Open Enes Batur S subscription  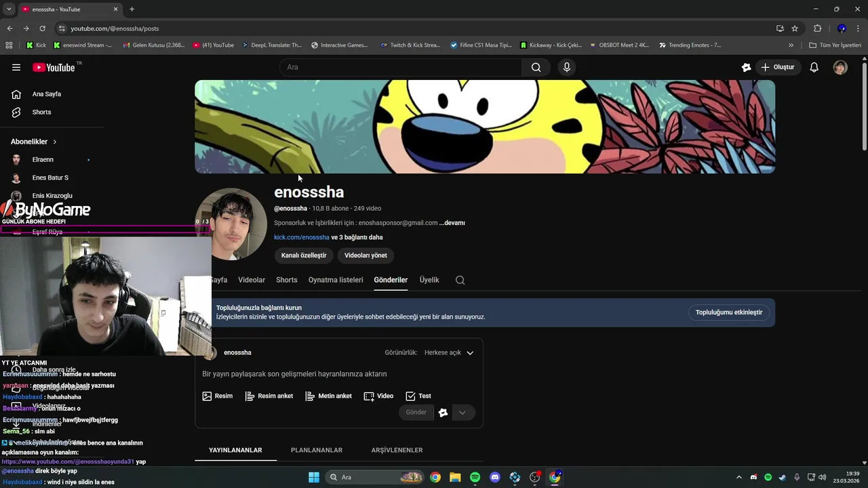pyautogui.click(x=52, y=178)
